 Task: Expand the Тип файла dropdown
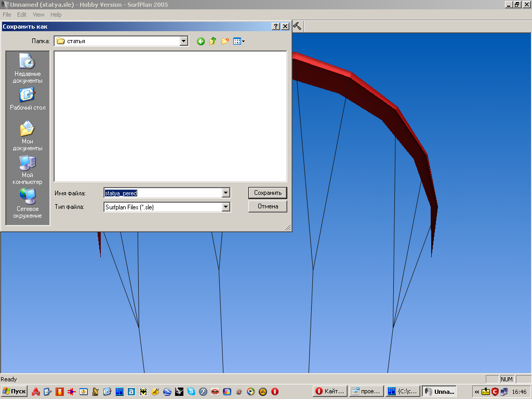point(225,207)
